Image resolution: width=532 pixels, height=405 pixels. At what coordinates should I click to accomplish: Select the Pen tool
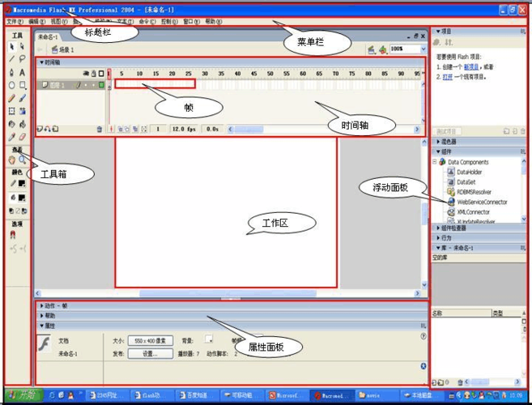(12, 72)
